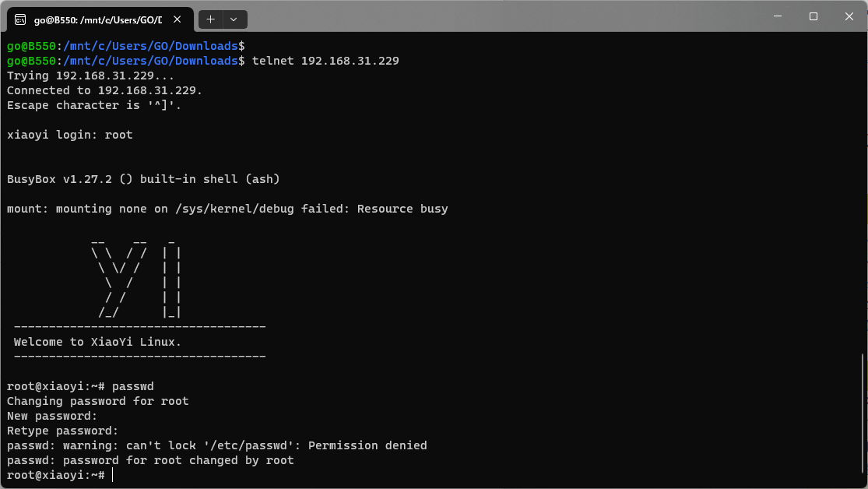Click the 'BusyBox v1.27.2' shell banner line
The image size is (868, 489).
143,179
